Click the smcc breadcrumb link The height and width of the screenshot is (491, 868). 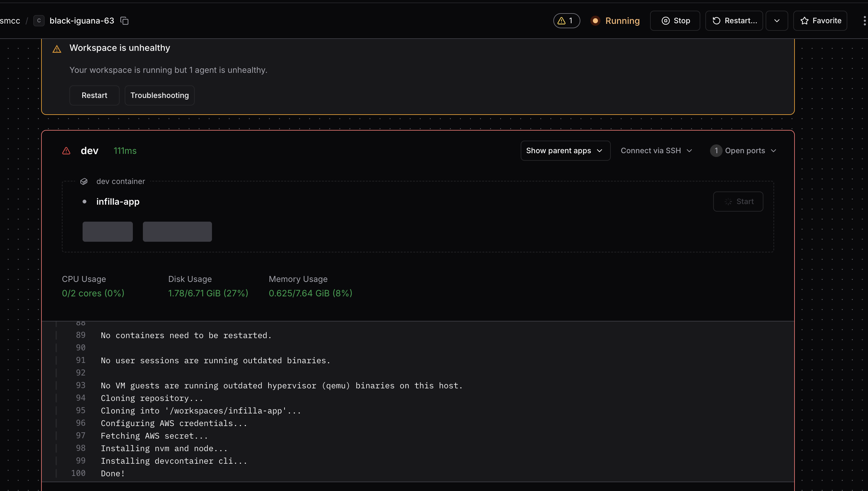[10, 21]
